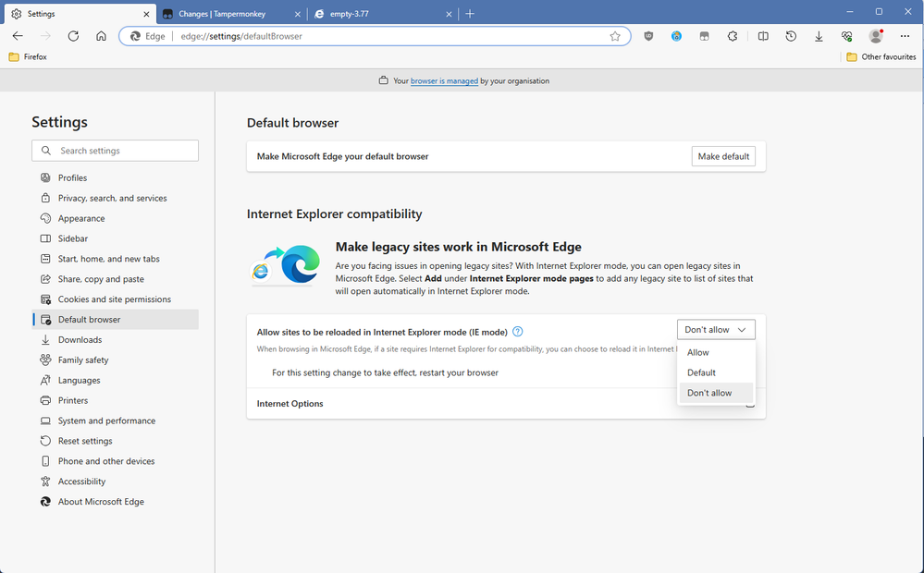
Task: Click the IE mode help question icon
Action: (x=518, y=331)
